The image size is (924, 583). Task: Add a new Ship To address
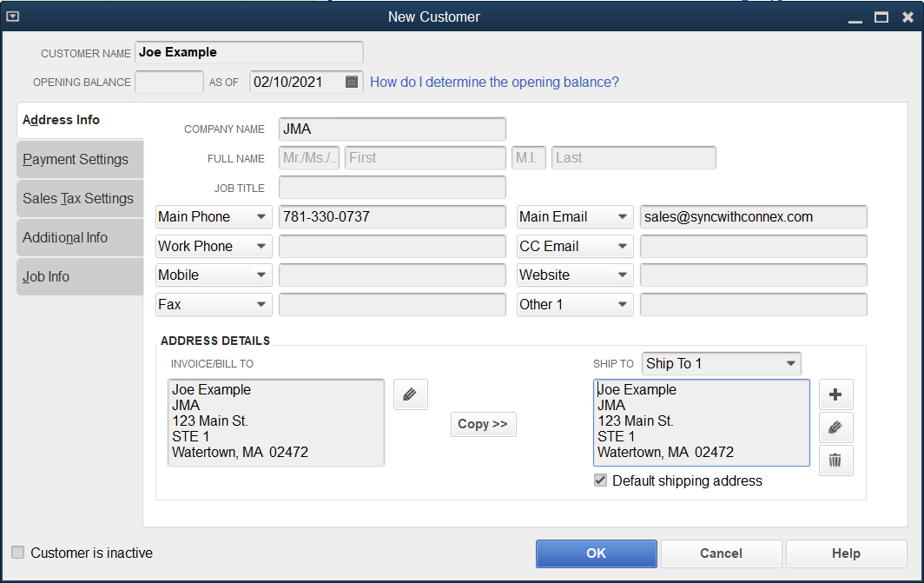(x=835, y=394)
